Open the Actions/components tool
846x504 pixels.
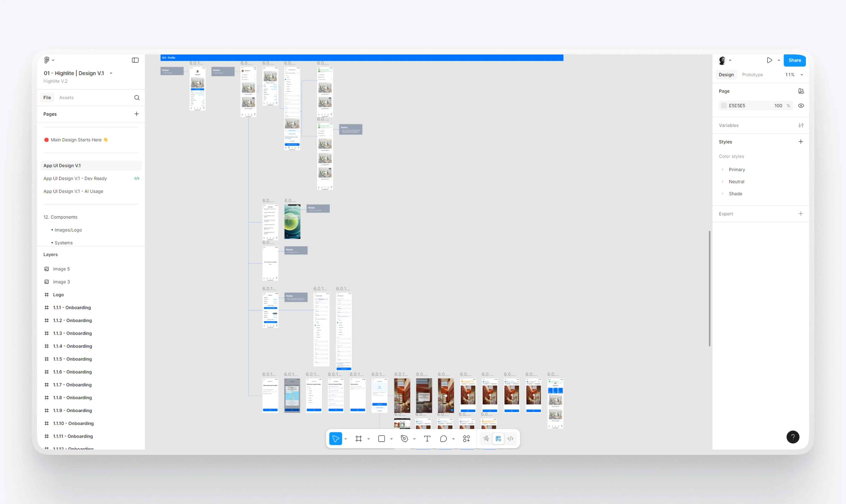pyautogui.click(x=466, y=439)
